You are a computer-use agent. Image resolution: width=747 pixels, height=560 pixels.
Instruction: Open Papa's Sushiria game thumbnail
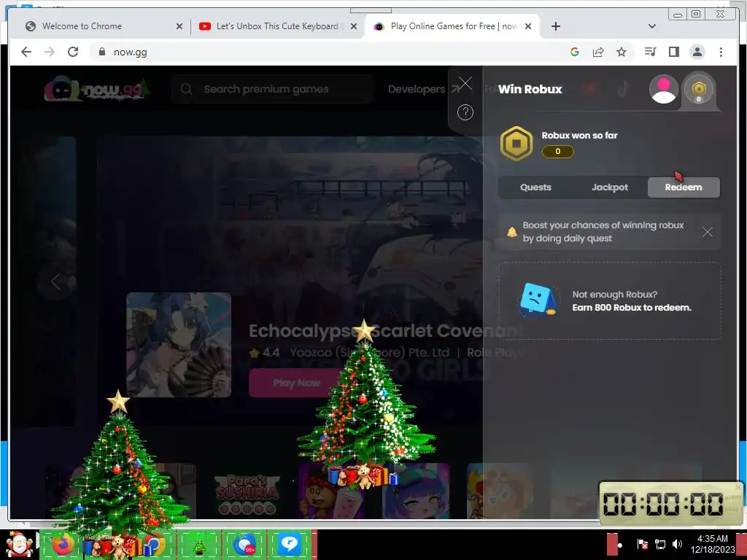[x=247, y=491]
